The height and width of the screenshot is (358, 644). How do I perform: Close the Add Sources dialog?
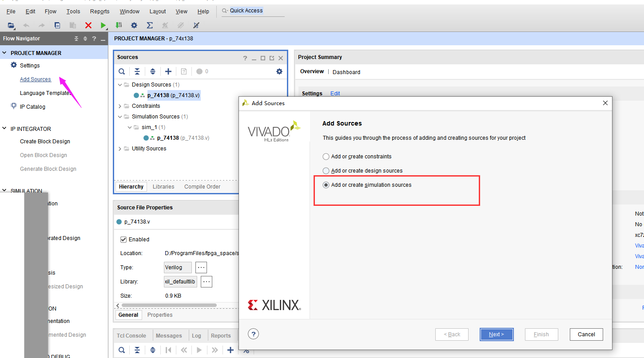tap(605, 103)
